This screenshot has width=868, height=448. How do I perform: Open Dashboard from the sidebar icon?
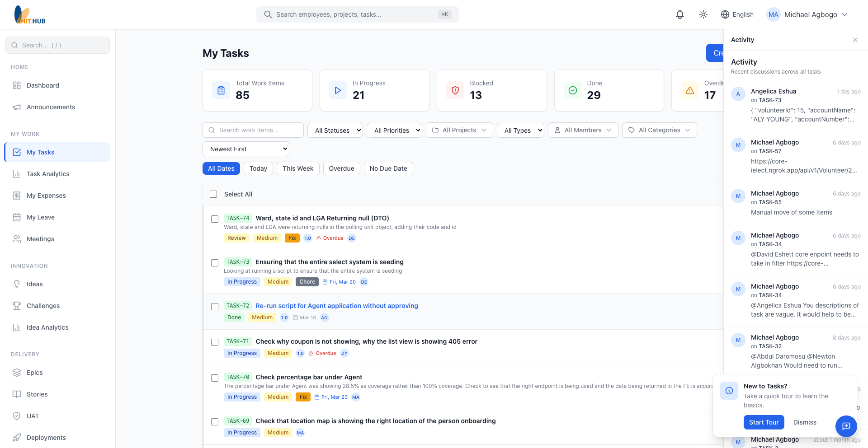tap(16, 85)
